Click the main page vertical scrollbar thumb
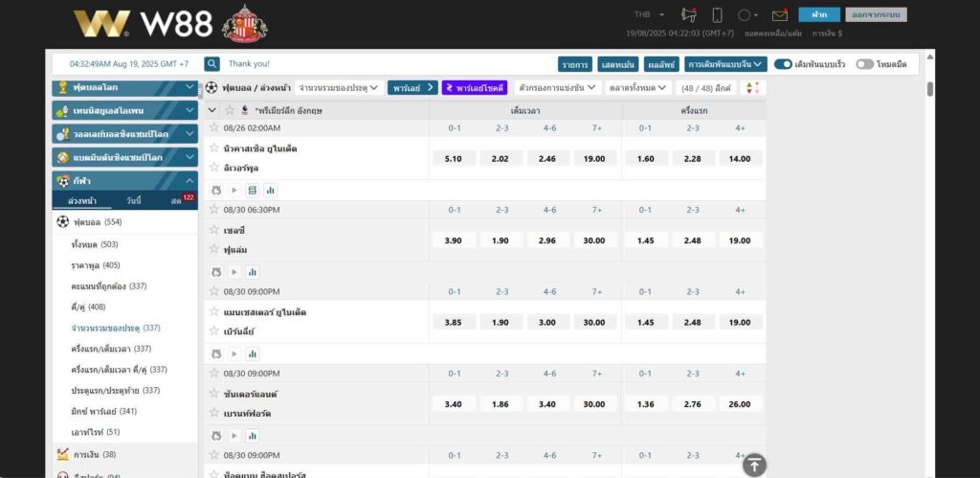 (930, 89)
